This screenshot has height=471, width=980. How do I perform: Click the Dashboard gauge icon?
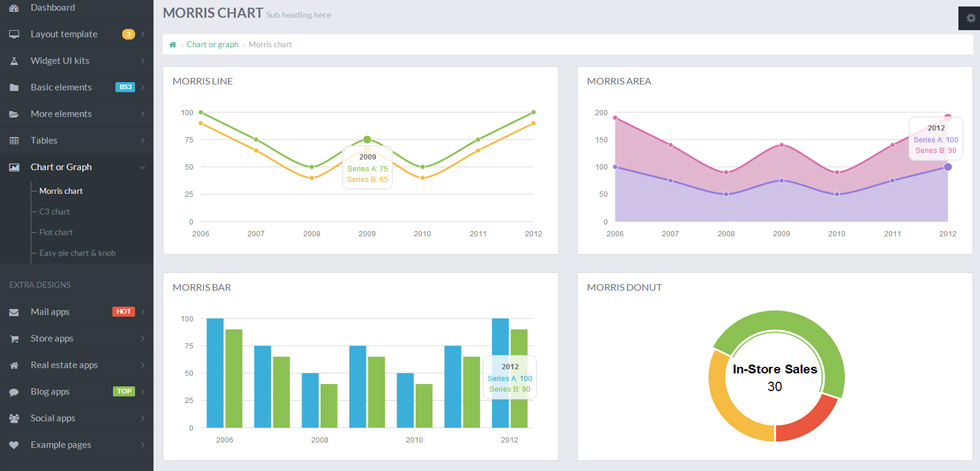pyautogui.click(x=14, y=7)
